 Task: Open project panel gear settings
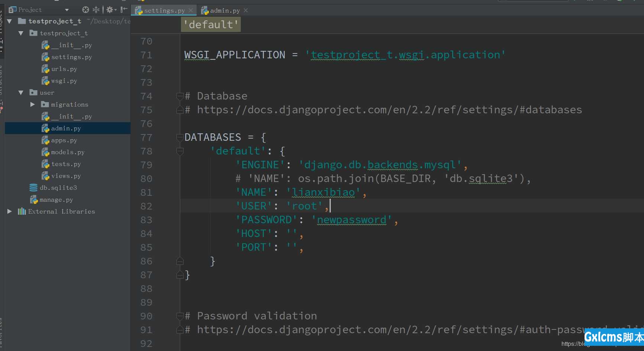pyautogui.click(x=111, y=10)
